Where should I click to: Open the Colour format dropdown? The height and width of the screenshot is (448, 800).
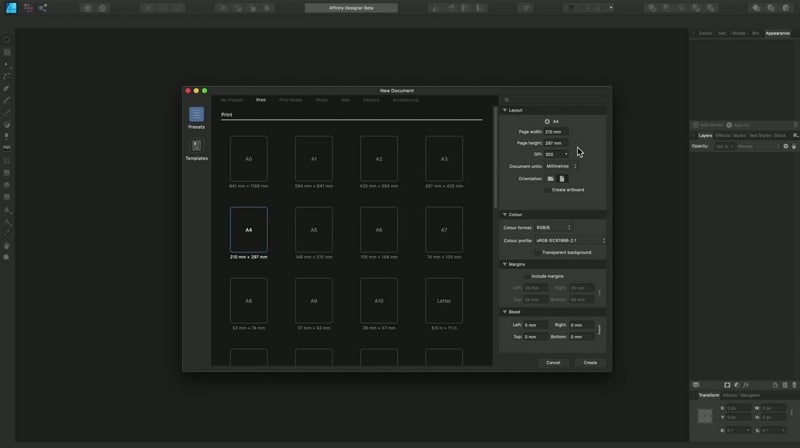pos(554,228)
